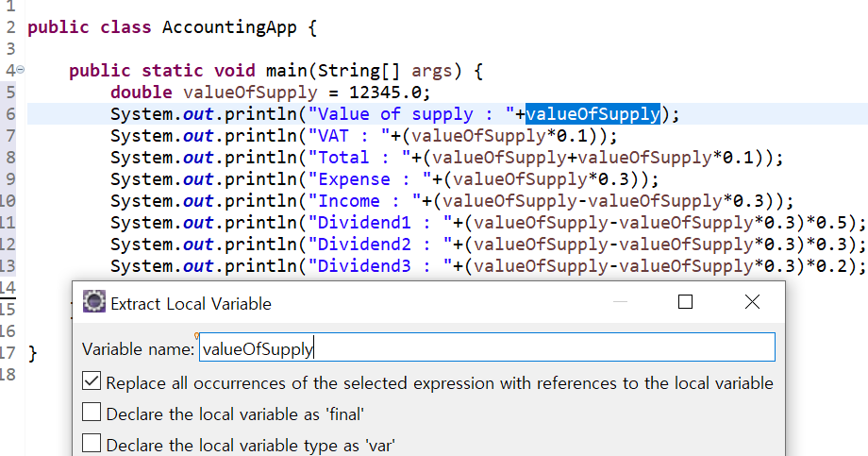Click line number 2 in the gutter

[10, 27]
